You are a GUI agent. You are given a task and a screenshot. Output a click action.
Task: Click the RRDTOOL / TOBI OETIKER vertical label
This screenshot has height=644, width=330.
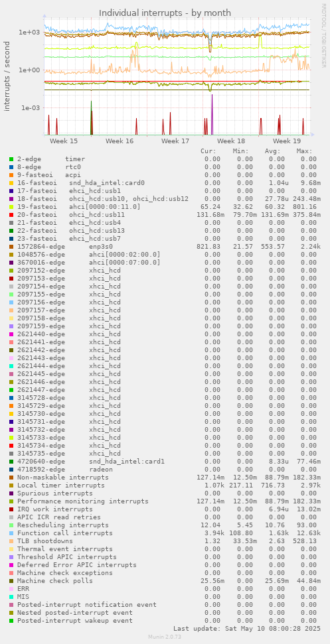[x=324, y=35]
